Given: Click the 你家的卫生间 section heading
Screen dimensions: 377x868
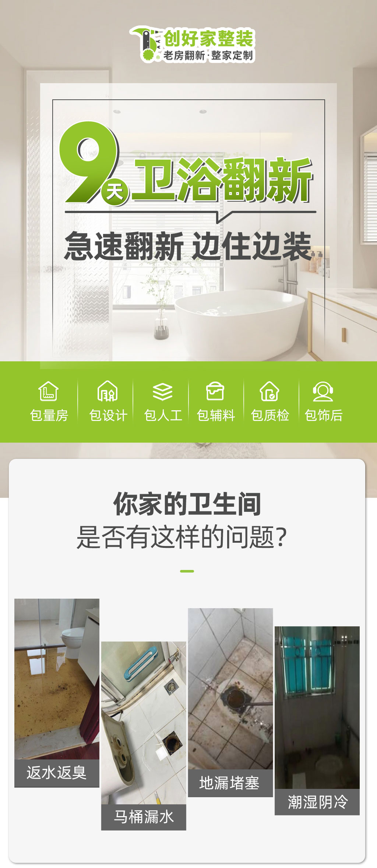Looking at the screenshot, I should point(187,504).
